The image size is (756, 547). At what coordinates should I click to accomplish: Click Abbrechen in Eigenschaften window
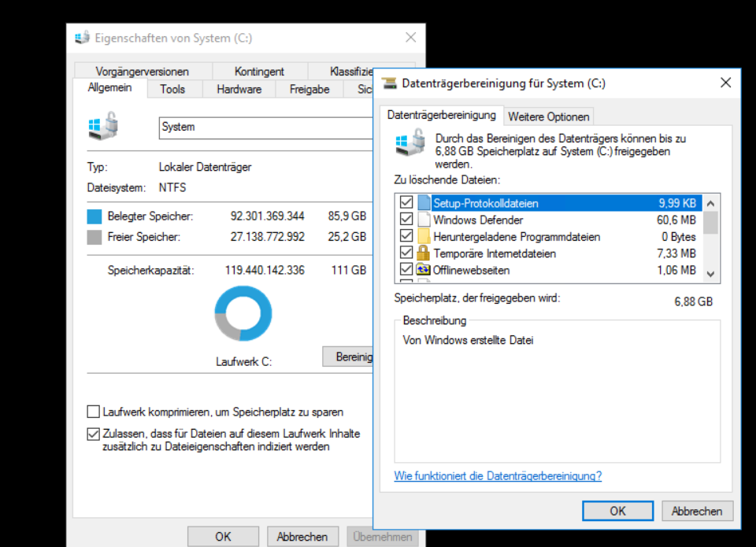pos(302,537)
